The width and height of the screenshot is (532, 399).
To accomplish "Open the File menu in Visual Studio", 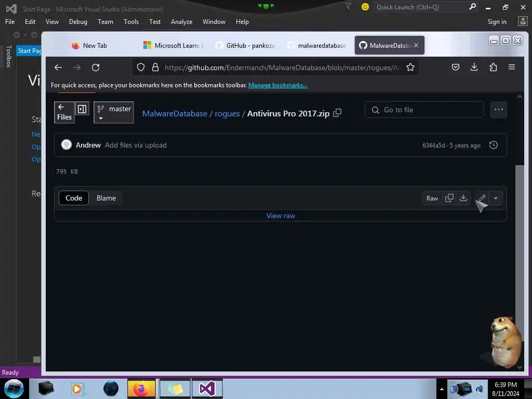I will [x=10, y=22].
